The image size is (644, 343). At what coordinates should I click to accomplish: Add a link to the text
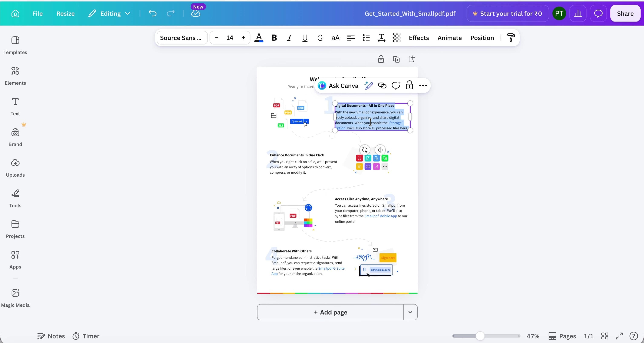coord(382,86)
